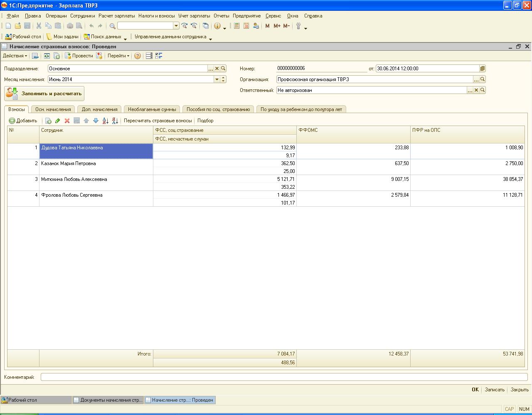Click ellipsis selector for Подразделение field
The width and height of the screenshot is (532, 415).
coord(211,69)
